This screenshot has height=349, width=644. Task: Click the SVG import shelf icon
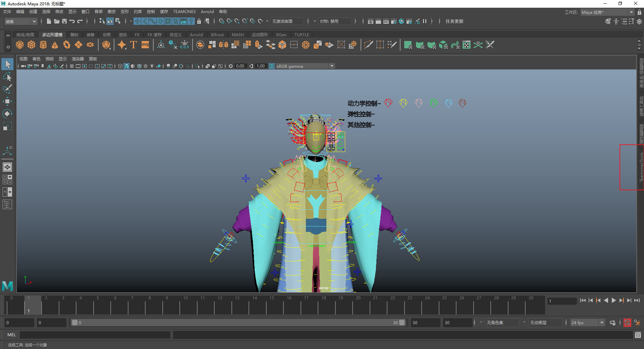(x=145, y=45)
